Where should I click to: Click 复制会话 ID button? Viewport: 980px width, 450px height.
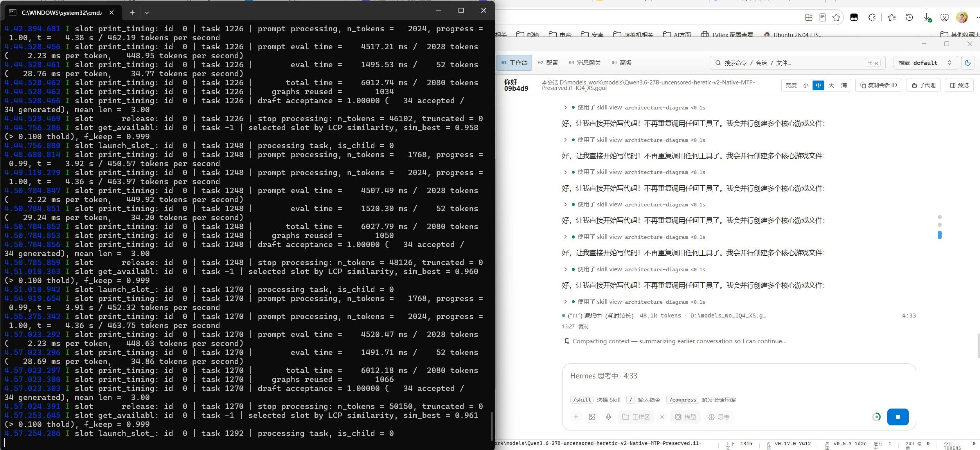pyautogui.click(x=879, y=85)
